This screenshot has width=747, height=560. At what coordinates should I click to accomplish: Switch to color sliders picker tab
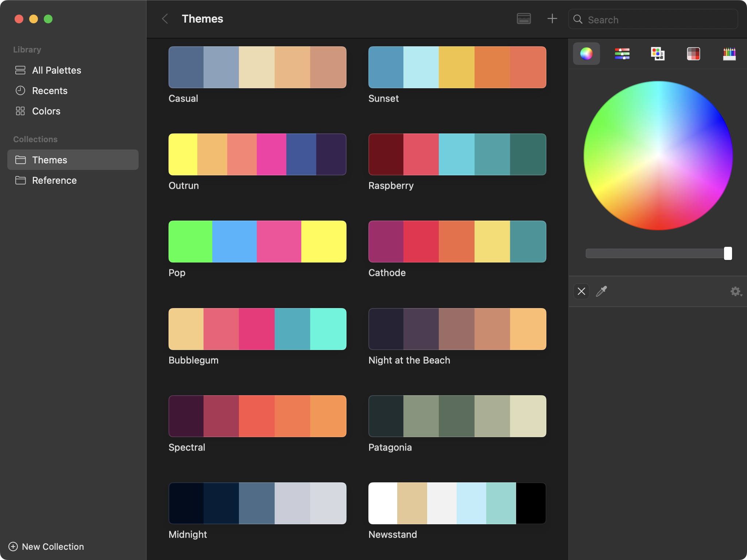point(622,54)
